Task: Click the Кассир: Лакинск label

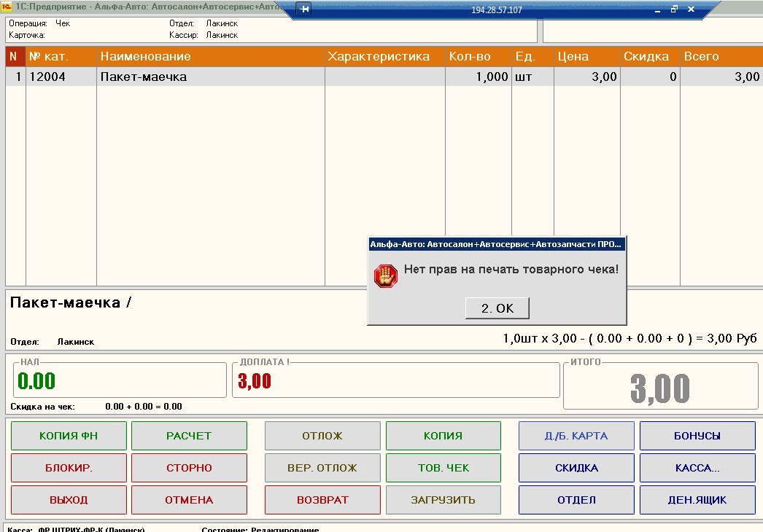Action: tap(204, 35)
